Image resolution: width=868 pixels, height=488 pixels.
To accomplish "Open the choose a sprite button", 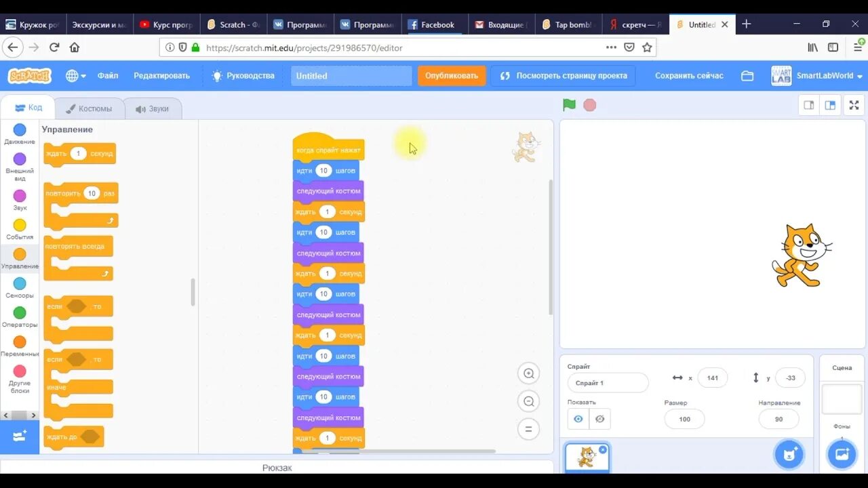I will point(789,454).
